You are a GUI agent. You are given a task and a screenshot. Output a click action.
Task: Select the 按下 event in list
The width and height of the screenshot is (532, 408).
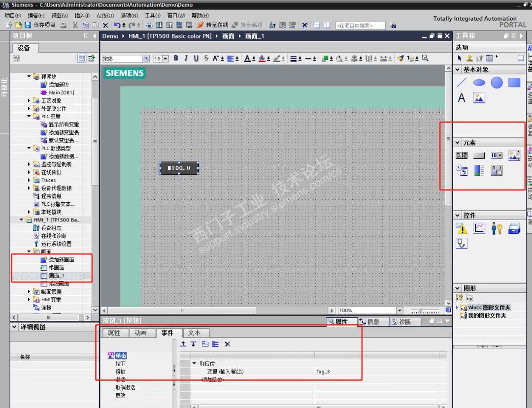pyautogui.click(x=121, y=364)
